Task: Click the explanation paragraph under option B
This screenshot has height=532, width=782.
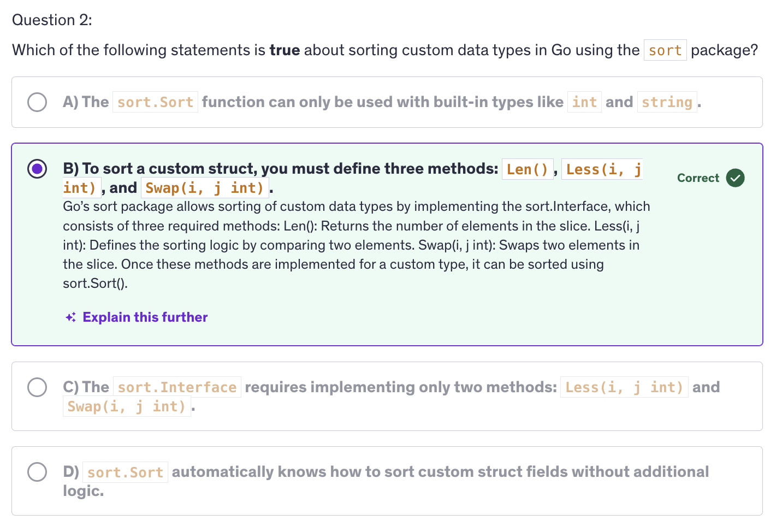Action: coord(355,245)
